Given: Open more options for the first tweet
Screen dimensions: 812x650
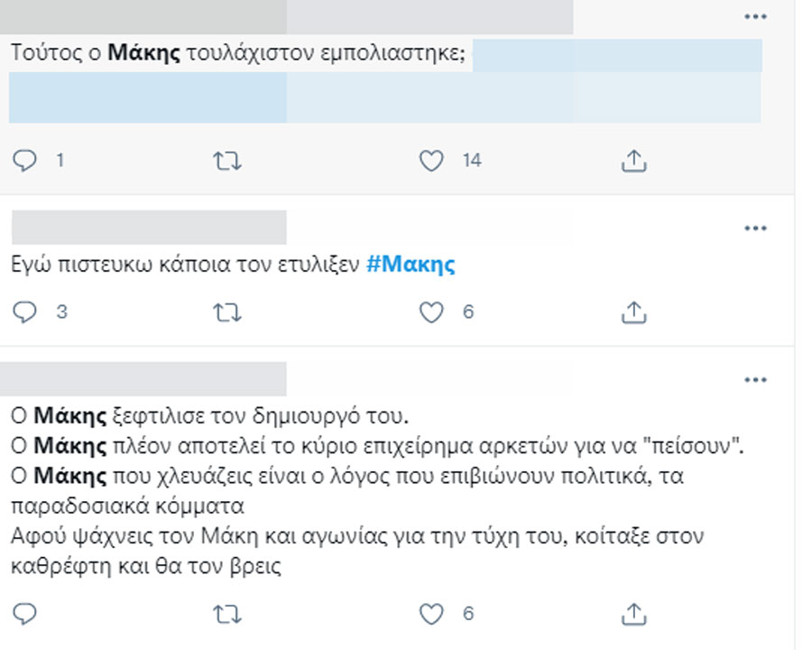Looking at the screenshot, I should [755, 16].
